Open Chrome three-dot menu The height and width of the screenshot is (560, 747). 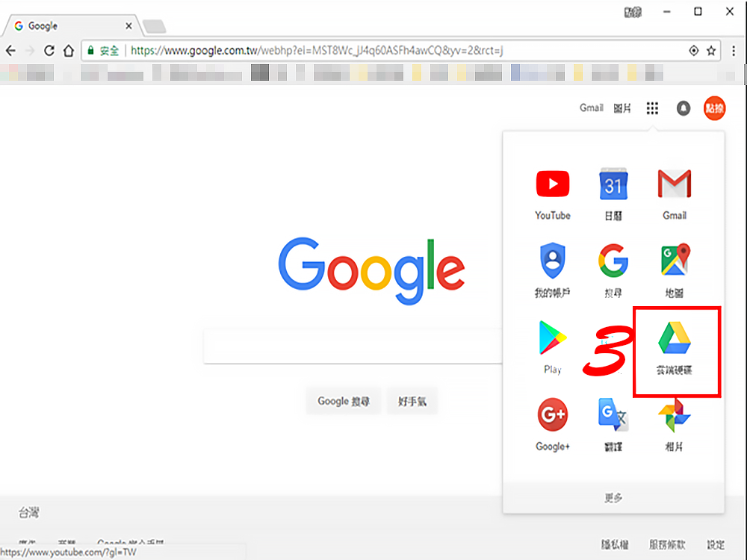(x=734, y=51)
